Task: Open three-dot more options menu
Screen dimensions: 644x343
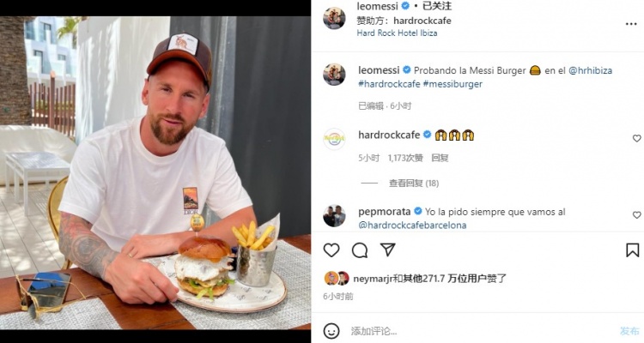Action: click(631, 24)
